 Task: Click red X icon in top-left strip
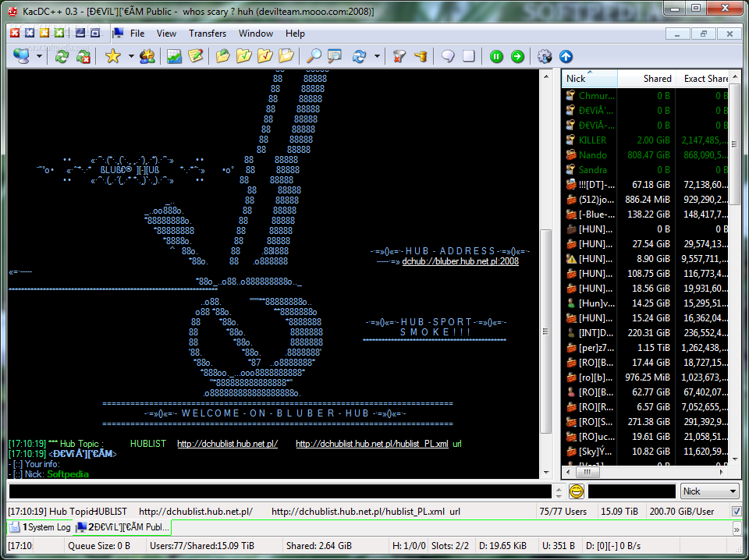tap(15, 33)
